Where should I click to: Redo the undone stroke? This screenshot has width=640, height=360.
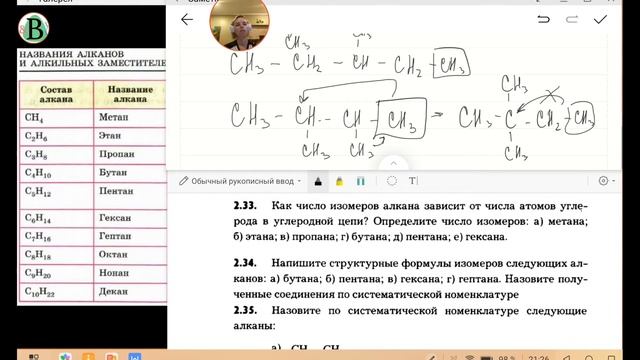[x=572, y=19]
